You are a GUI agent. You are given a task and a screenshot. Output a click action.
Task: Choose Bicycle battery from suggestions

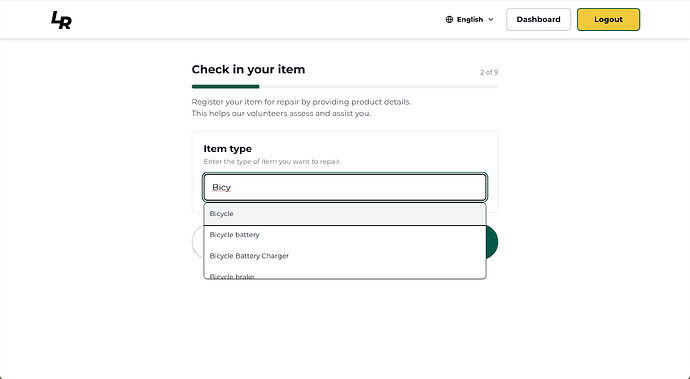345,235
